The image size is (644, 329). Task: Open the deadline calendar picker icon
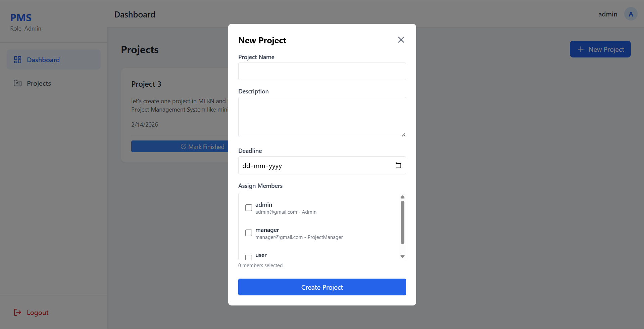pyautogui.click(x=398, y=165)
